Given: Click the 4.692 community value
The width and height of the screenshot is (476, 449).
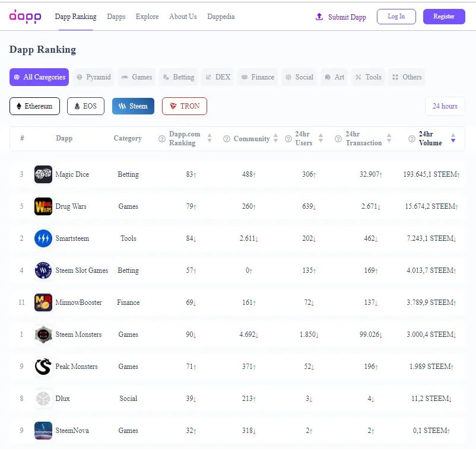Looking at the screenshot, I should point(249,335).
